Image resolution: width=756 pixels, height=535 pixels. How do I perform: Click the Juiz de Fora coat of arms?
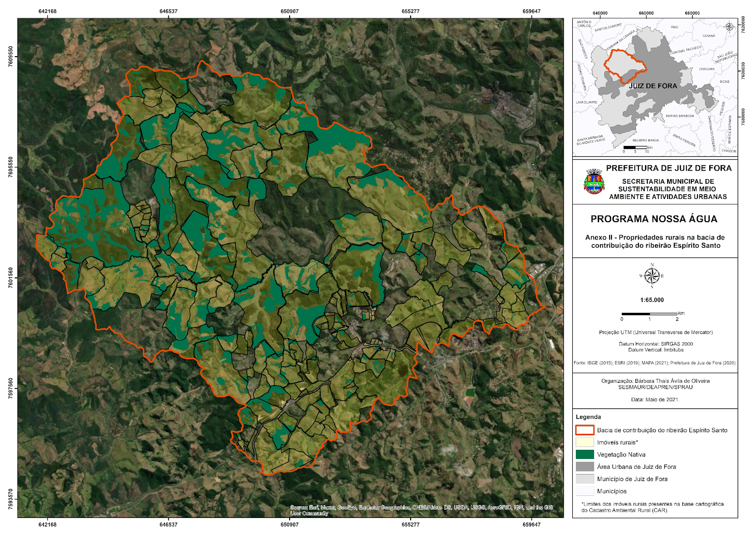(x=594, y=182)
